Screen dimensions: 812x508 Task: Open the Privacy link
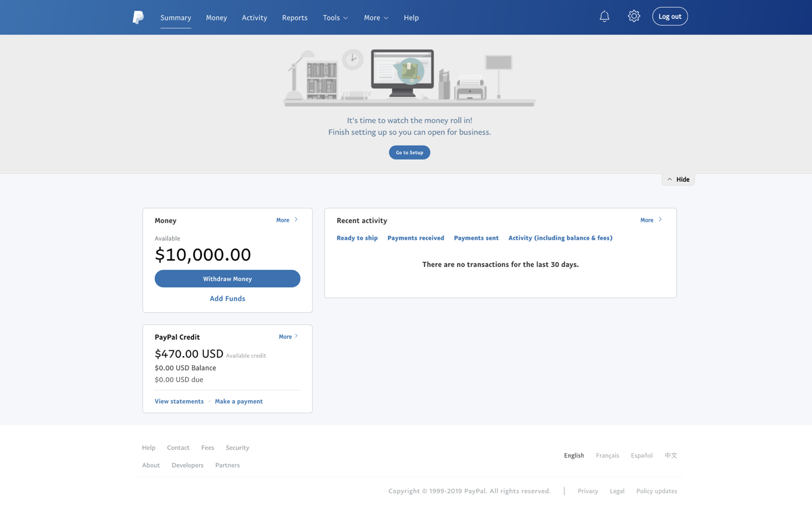coord(587,491)
